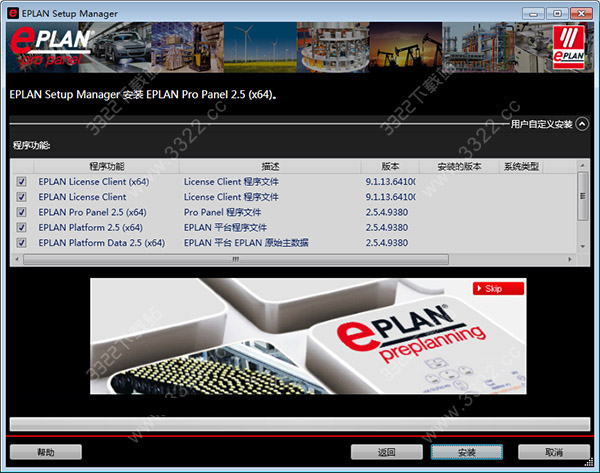Click the horizontal scrollbar thumb

coord(236,259)
